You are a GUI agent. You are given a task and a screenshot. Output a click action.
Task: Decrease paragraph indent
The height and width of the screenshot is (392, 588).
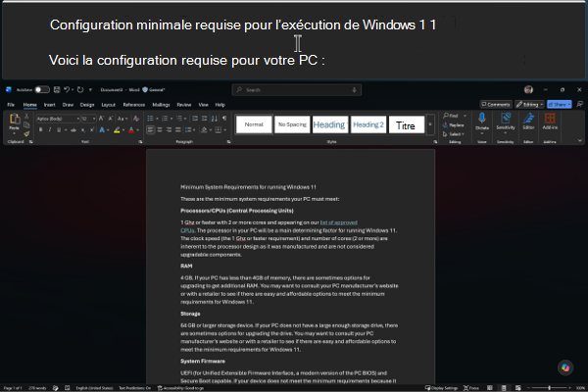pyautogui.click(x=195, y=119)
